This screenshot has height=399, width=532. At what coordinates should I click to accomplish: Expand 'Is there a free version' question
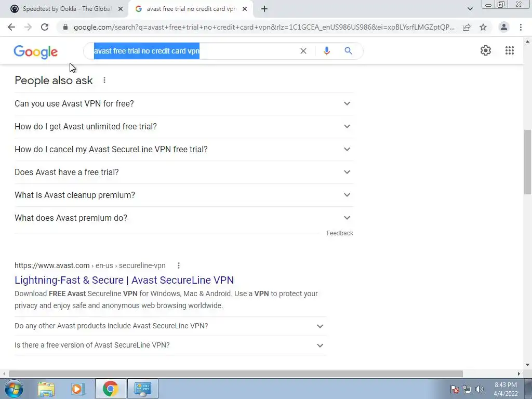point(170,345)
